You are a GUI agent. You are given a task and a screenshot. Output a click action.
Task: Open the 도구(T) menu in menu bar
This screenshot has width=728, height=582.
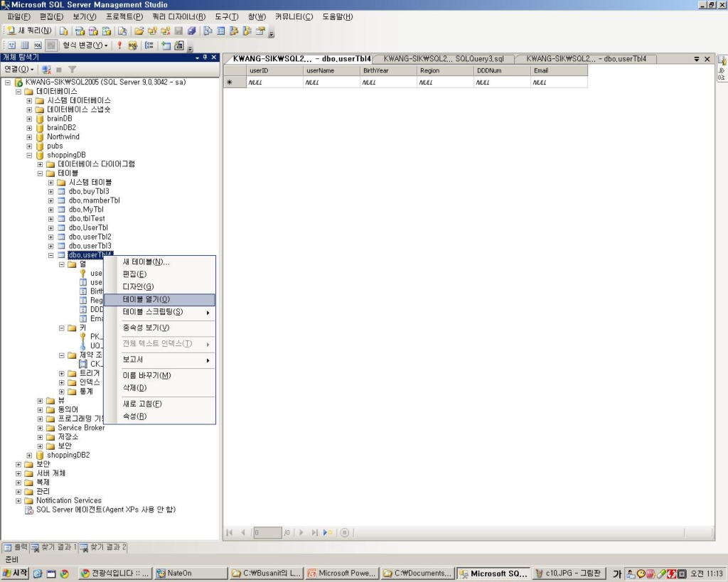click(227, 17)
